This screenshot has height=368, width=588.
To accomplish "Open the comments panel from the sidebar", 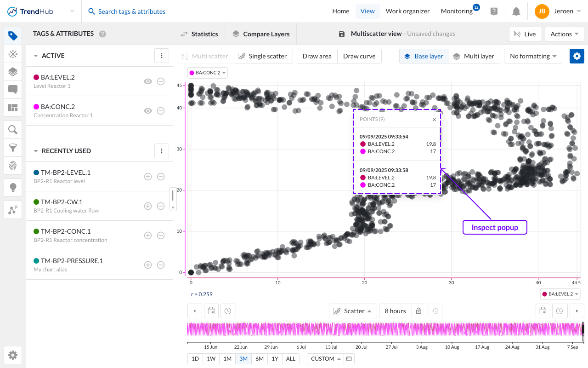I will tap(12, 90).
